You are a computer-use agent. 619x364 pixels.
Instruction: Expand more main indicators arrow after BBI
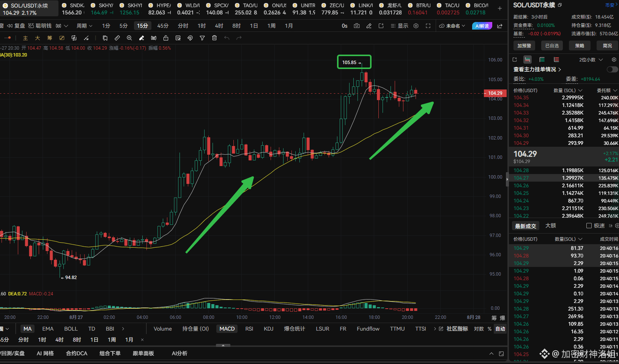123,329
